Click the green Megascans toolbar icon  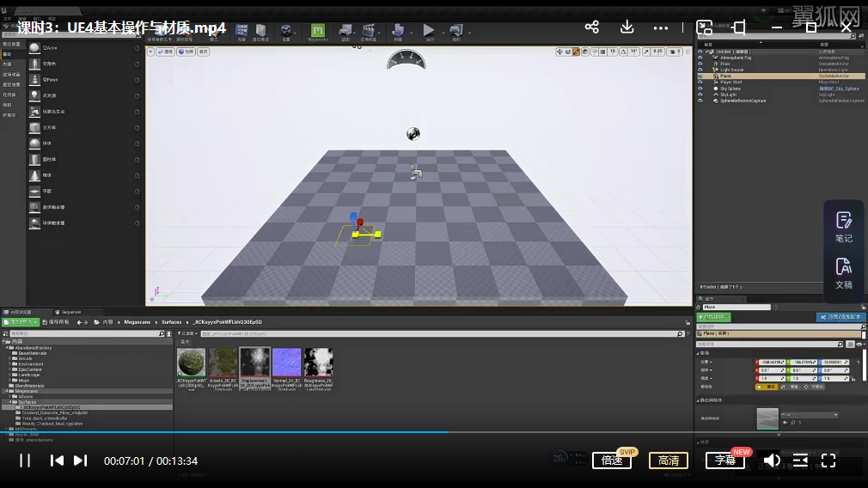pos(318,32)
